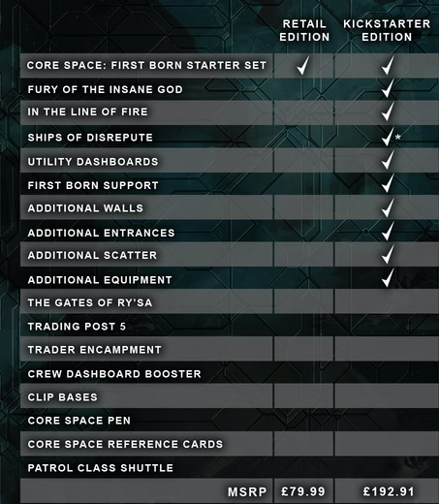Click The Gates of Ry'sa row label
This screenshot has height=504, width=439.
pos(90,302)
